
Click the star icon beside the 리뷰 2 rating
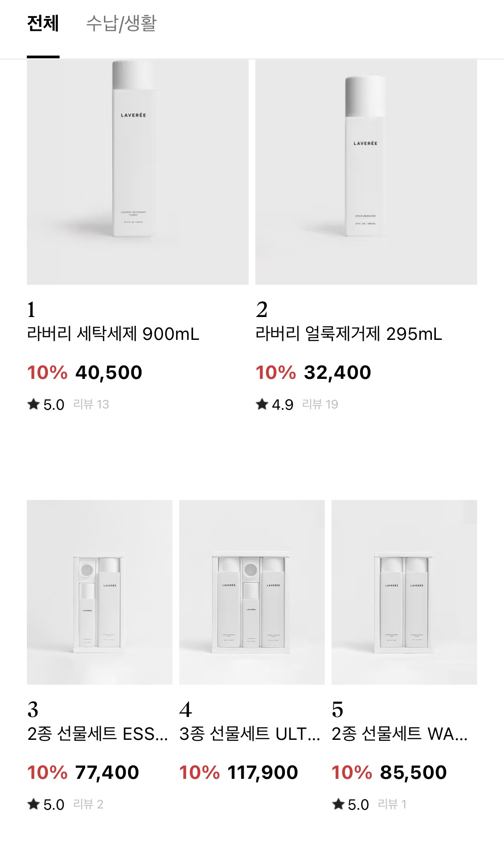[x=34, y=804]
